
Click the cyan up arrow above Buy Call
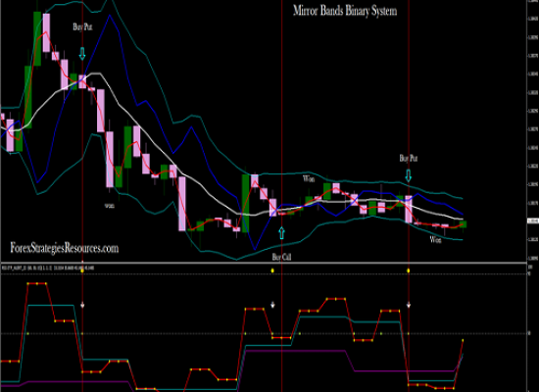(x=282, y=233)
